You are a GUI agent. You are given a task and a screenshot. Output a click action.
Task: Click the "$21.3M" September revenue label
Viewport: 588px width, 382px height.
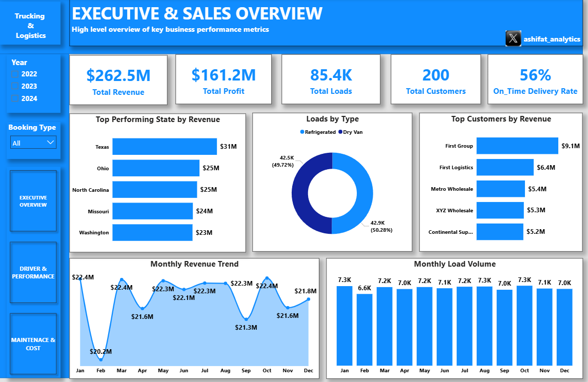click(246, 328)
